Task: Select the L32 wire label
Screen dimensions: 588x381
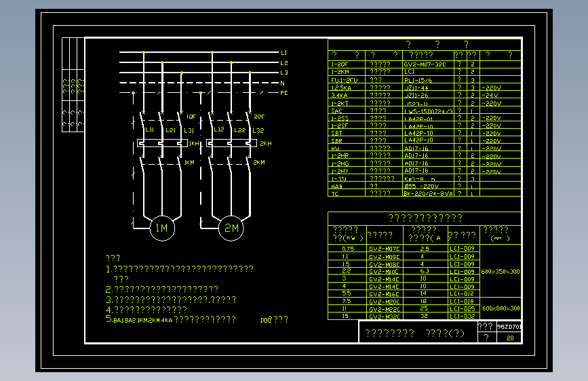Action: pos(258,130)
